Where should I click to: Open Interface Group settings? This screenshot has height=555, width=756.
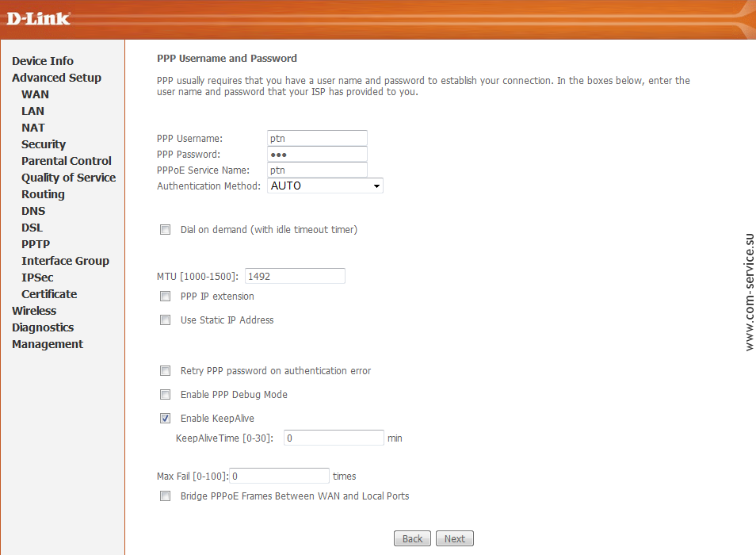[x=65, y=261]
